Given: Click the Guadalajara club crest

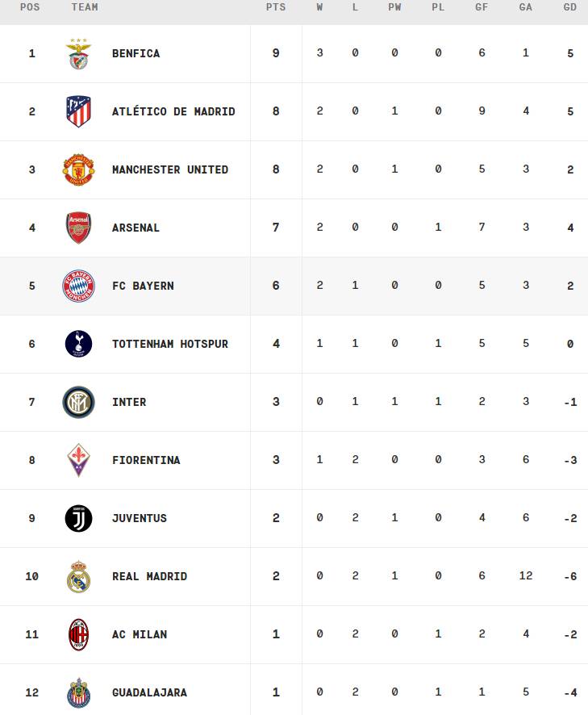Looking at the screenshot, I should point(78,692).
